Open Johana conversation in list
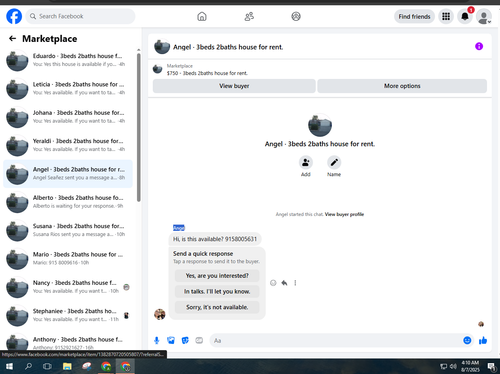500x374 pixels. point(68,117)
